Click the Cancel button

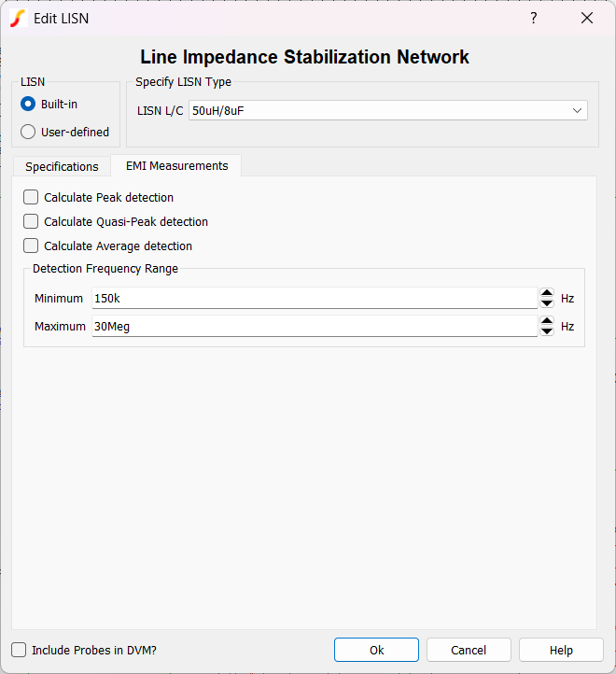(469, 650)
